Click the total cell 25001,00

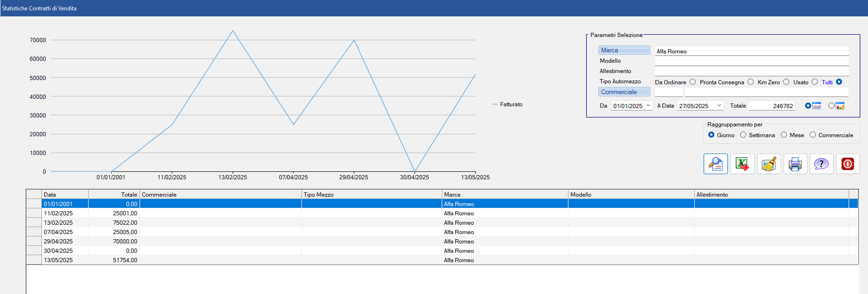click(x=114, y=213)
